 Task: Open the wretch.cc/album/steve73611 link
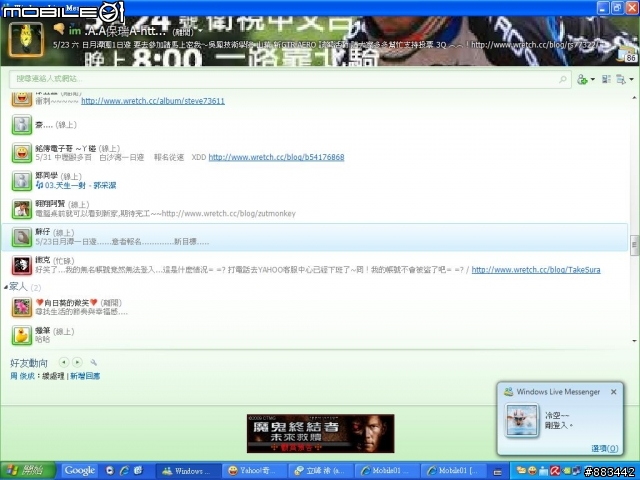(x=153, y=101)
